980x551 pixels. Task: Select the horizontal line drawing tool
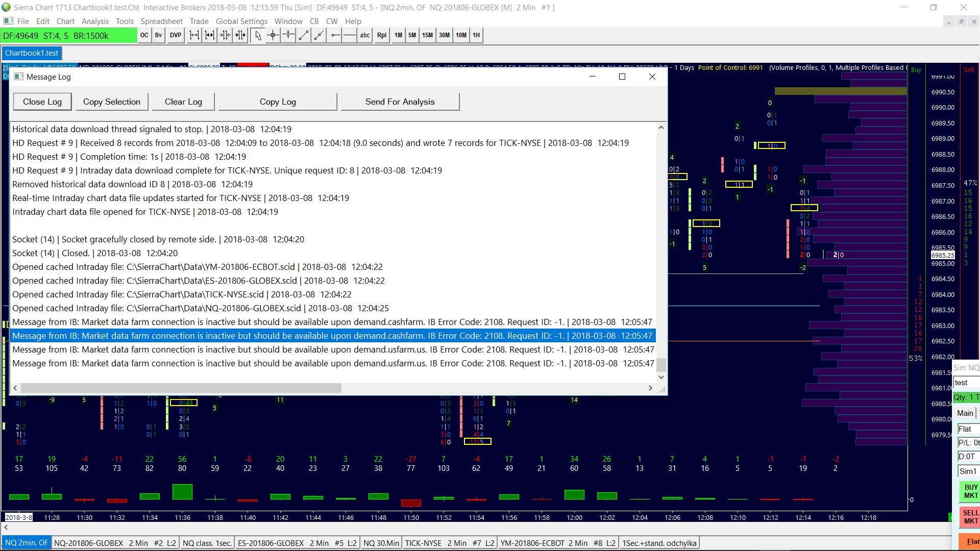coord(350,35)
